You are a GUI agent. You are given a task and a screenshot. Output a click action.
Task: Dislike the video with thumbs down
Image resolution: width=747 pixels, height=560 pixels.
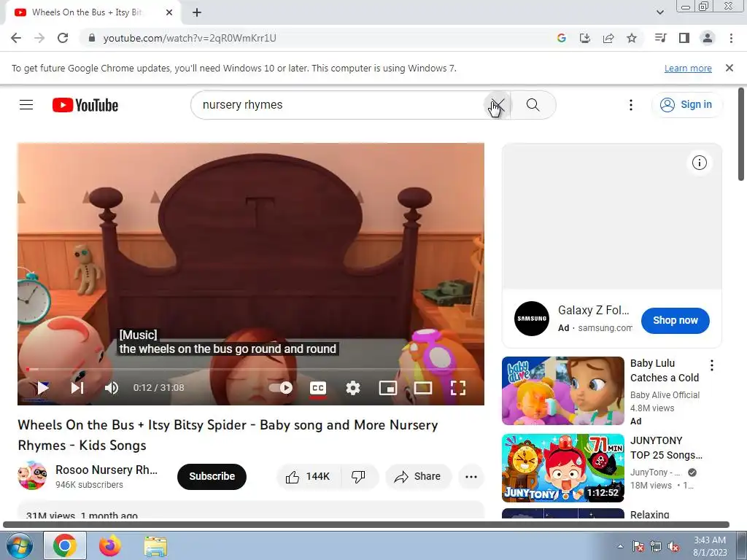click(x=358, y=476)
